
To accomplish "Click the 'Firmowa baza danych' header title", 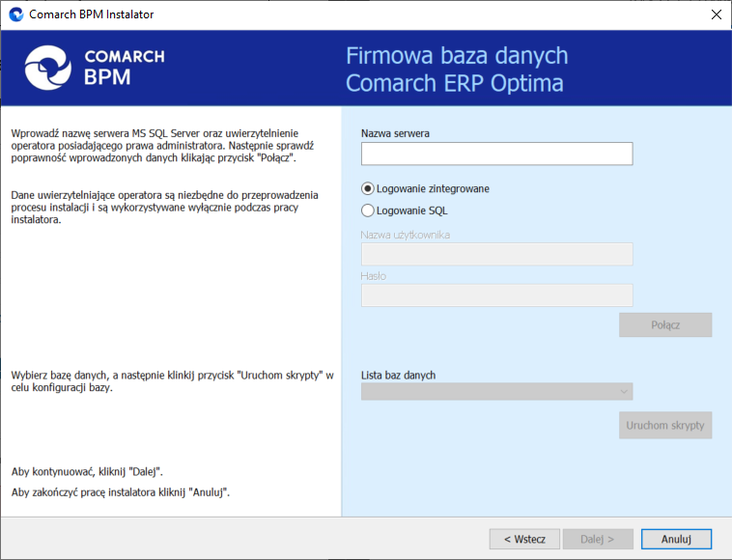I will click(x=457, y=56).
